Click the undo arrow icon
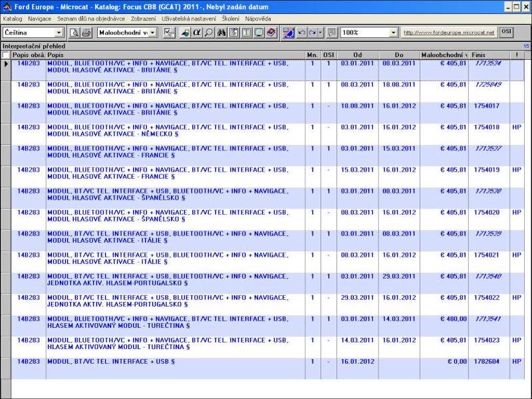Screen dimensions: 532x399 tap(303, 33)
